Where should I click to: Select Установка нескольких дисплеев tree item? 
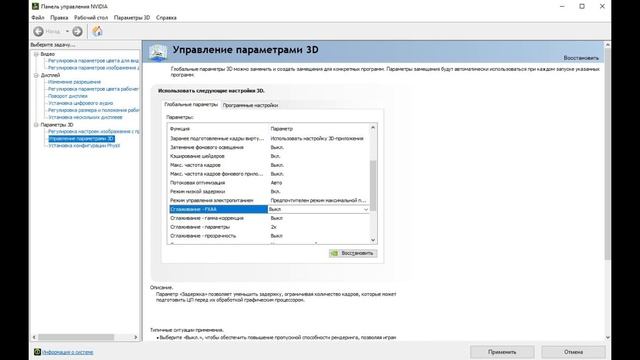click(85, 117)
